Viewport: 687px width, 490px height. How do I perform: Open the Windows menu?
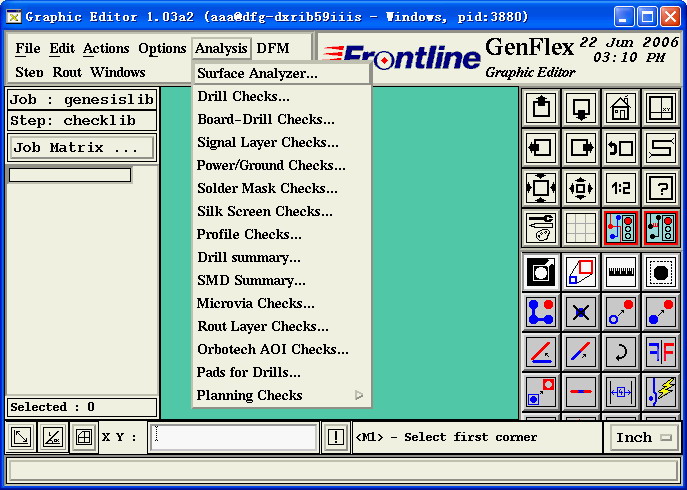click(x=118, y=72)
